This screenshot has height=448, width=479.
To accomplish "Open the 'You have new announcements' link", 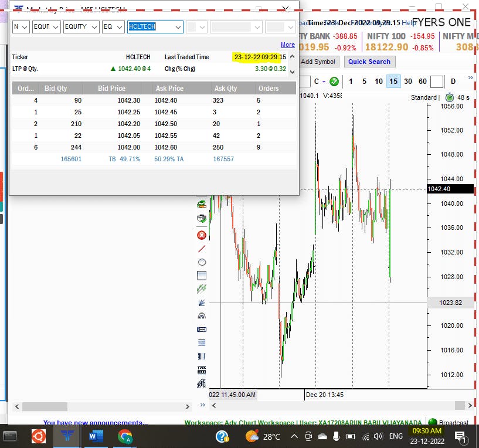I will (x=96, y=422).
